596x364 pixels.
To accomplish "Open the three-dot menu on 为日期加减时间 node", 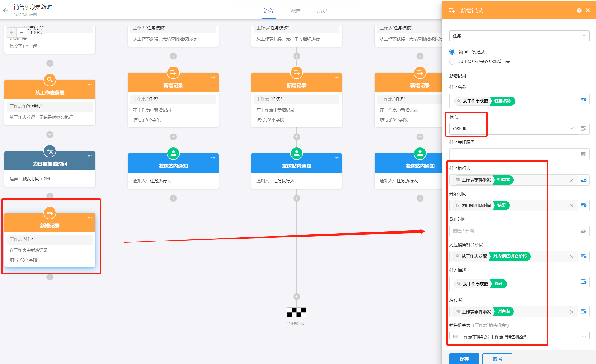I will coord(90,156).
